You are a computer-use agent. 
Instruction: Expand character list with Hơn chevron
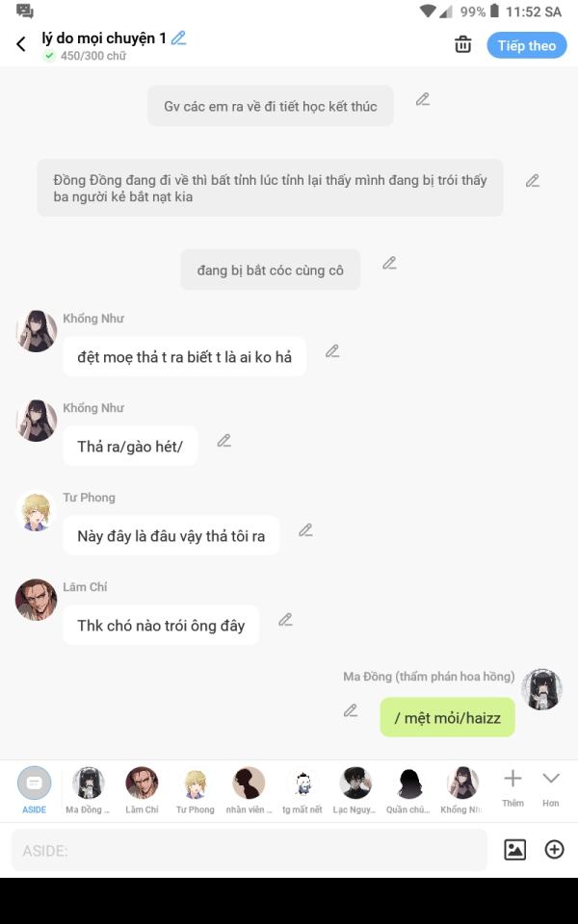[551, 788]
